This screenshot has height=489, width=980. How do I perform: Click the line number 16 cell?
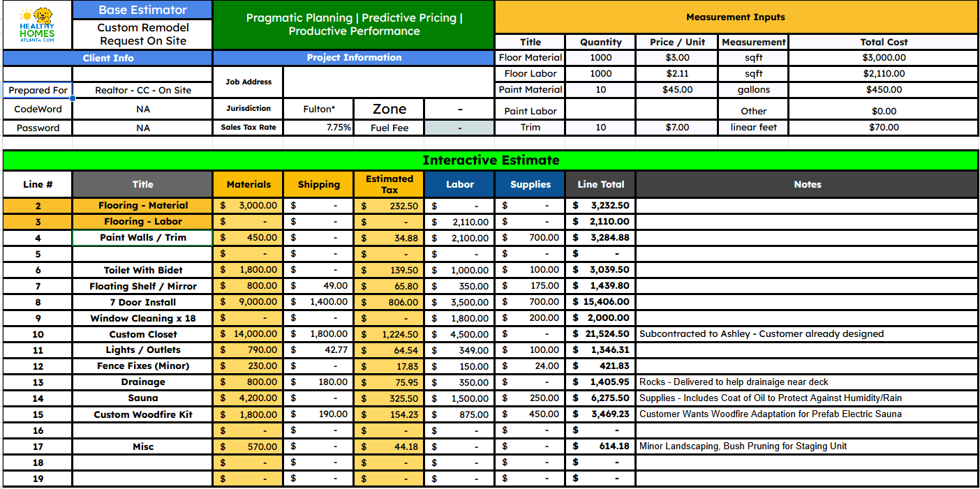coord(38,430)
